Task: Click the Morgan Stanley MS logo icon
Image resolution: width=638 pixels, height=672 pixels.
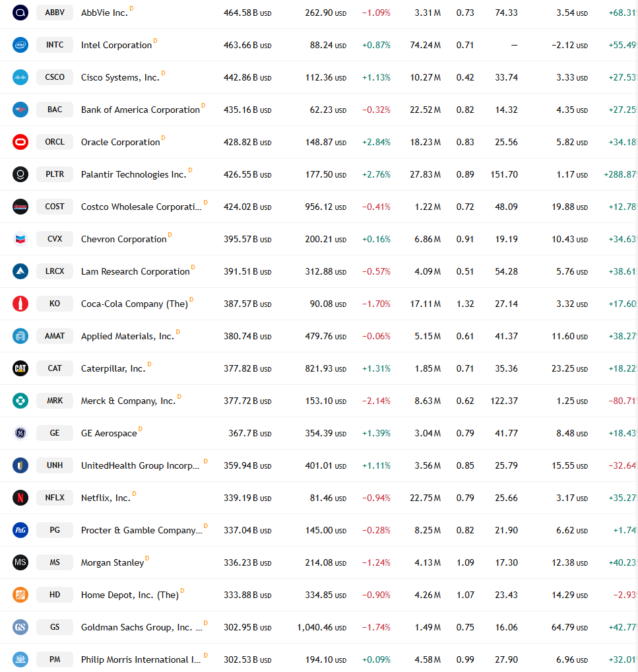Action: [x=20, y=562]
